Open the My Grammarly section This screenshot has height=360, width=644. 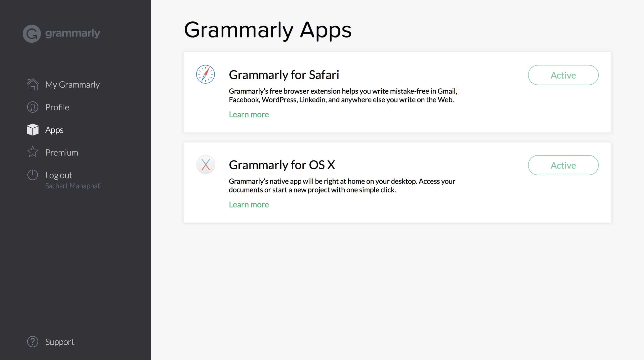pyautogui.click(x=72, y=84)
